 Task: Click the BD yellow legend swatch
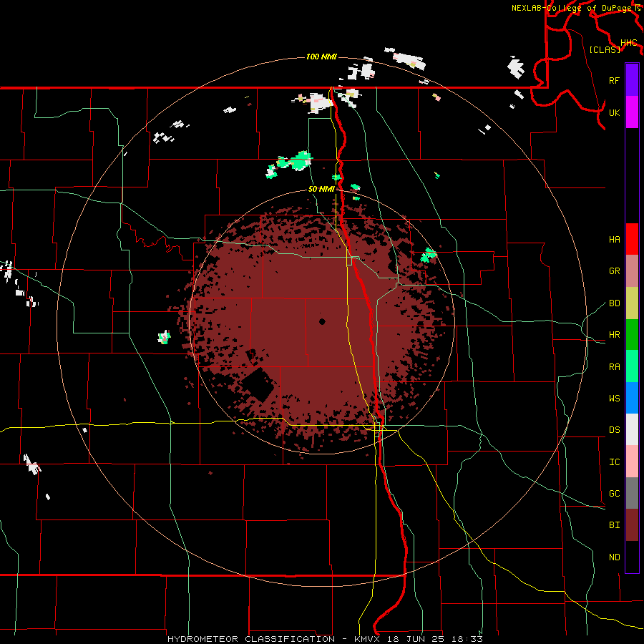click(x=632, y=303)
